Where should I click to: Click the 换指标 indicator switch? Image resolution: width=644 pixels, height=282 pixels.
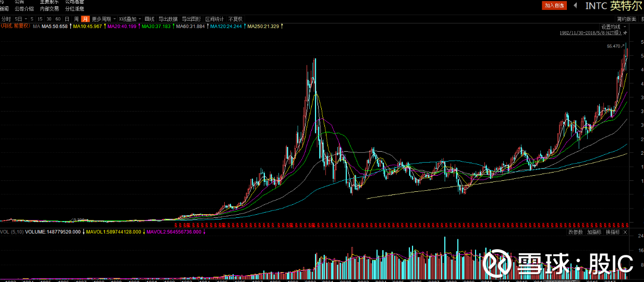(x=612, y=232)
